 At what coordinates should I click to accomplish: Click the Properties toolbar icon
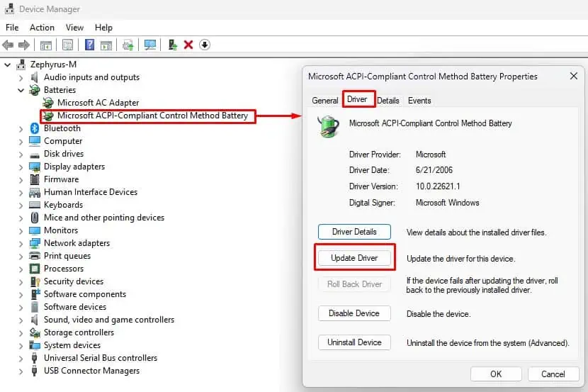click(x=67, y=45)
